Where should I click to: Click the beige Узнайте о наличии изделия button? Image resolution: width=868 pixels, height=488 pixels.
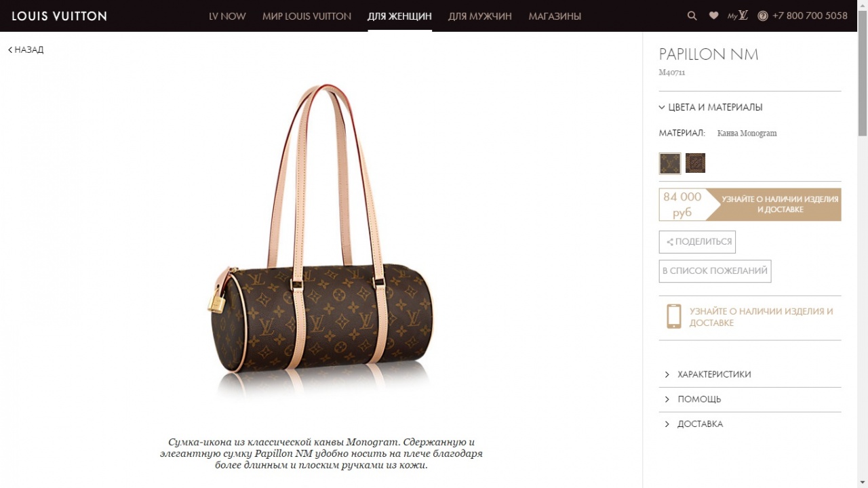point(774,205)
